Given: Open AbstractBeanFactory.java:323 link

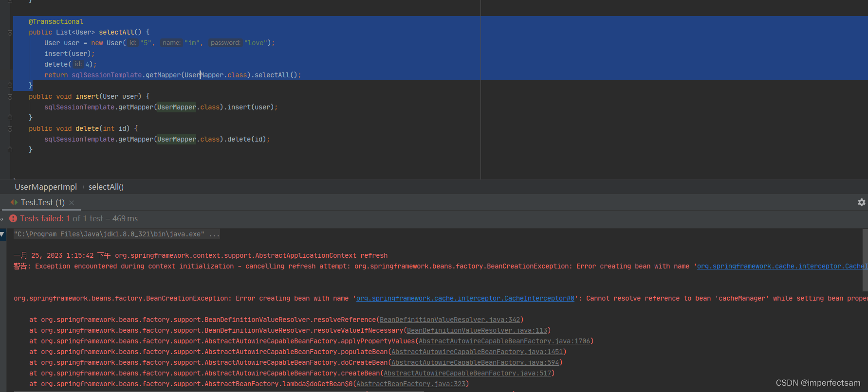Looking at the screenshot, I should pyautogui.click(x=411, y=384).
